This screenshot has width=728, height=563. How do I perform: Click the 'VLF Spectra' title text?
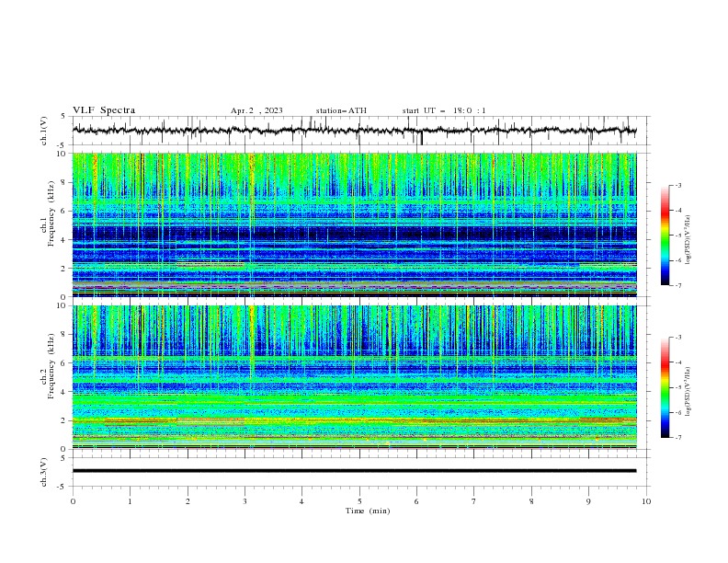click(104, 110)
